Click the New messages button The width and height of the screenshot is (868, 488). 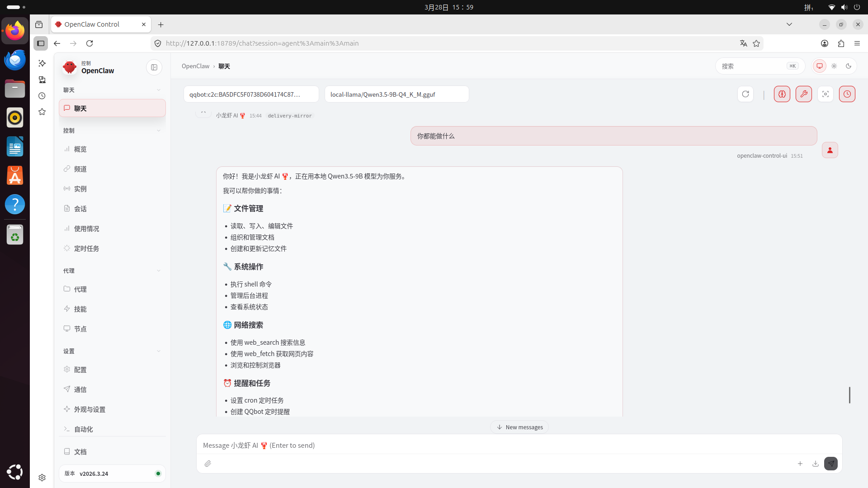coord(519,427)
